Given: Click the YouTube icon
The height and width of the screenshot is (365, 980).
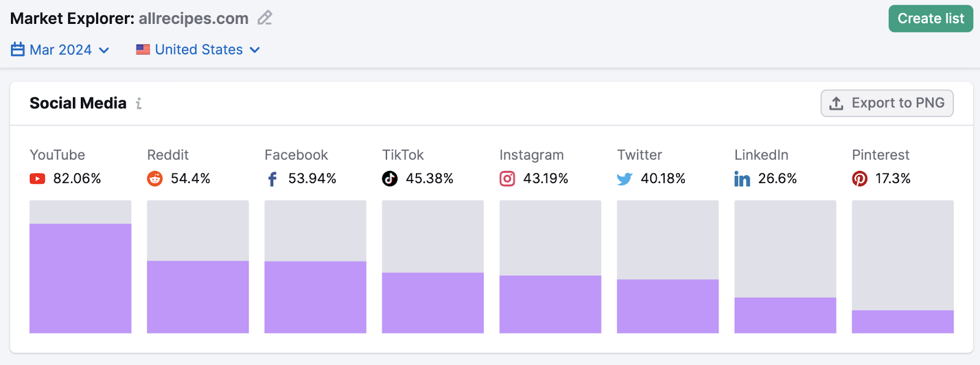Looking at the screenshot, I should pyautogui.click(x=37, y=179).
